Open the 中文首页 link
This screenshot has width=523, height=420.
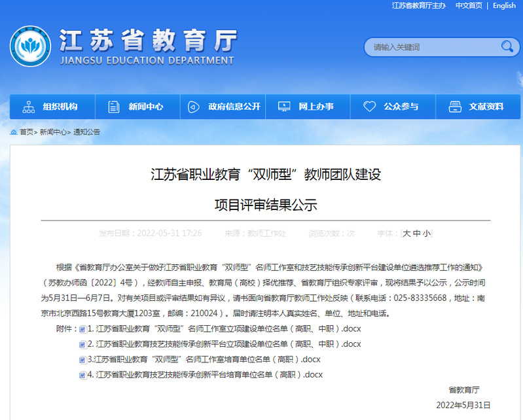coord(469,5)
